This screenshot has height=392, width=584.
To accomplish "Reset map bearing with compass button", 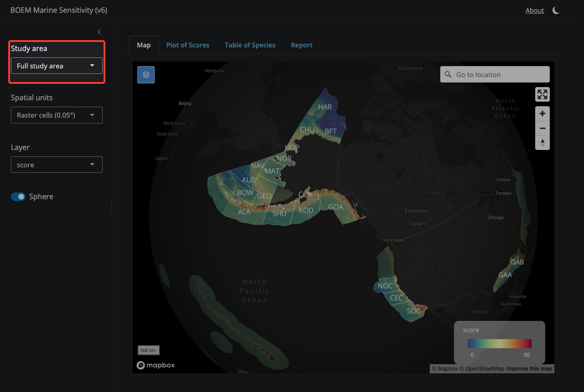I will click(542, 143).
